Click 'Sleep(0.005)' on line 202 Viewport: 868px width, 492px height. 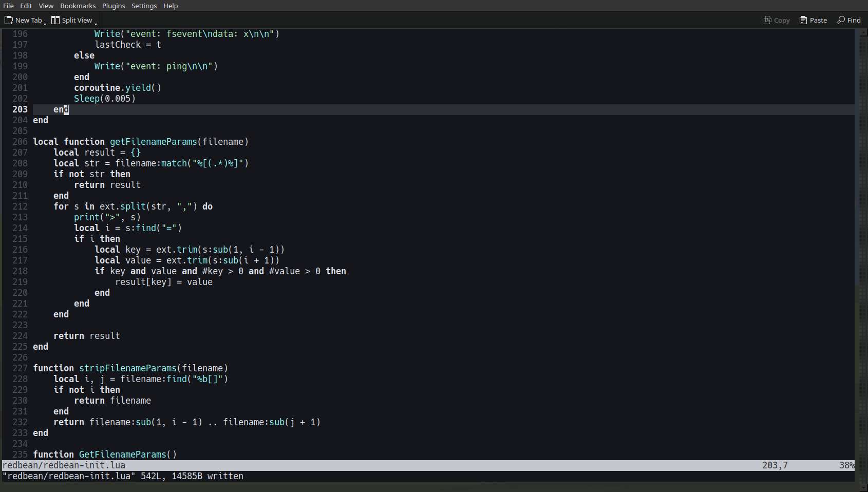[x=105, y=99]
